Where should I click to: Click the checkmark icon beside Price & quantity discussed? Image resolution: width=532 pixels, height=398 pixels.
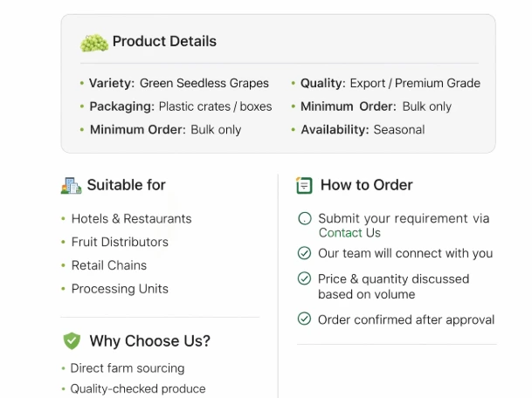304,279
